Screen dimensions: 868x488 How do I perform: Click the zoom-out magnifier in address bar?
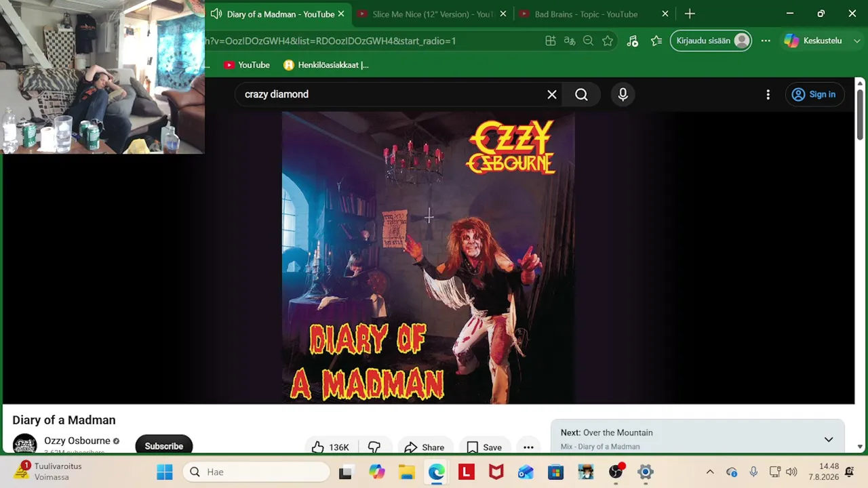click(x=588, y=41)
